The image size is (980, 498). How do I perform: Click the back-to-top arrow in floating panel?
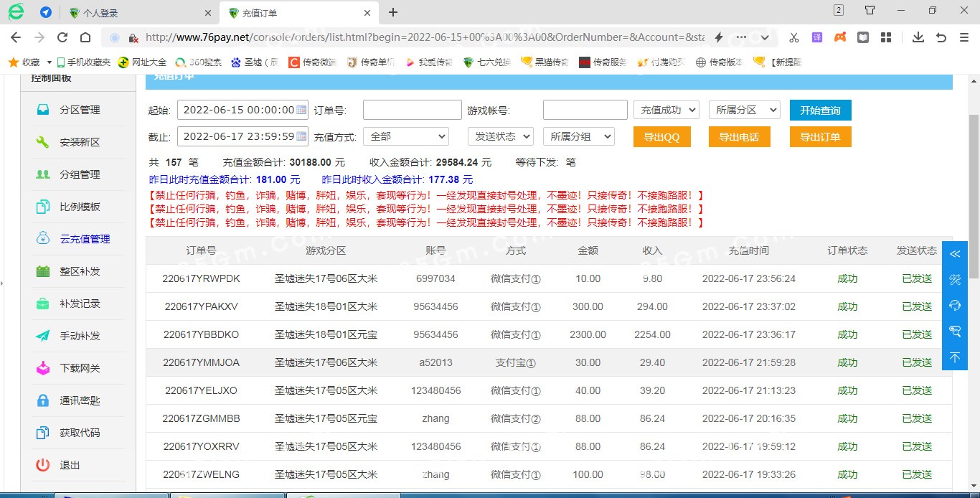tap(955, 357)
